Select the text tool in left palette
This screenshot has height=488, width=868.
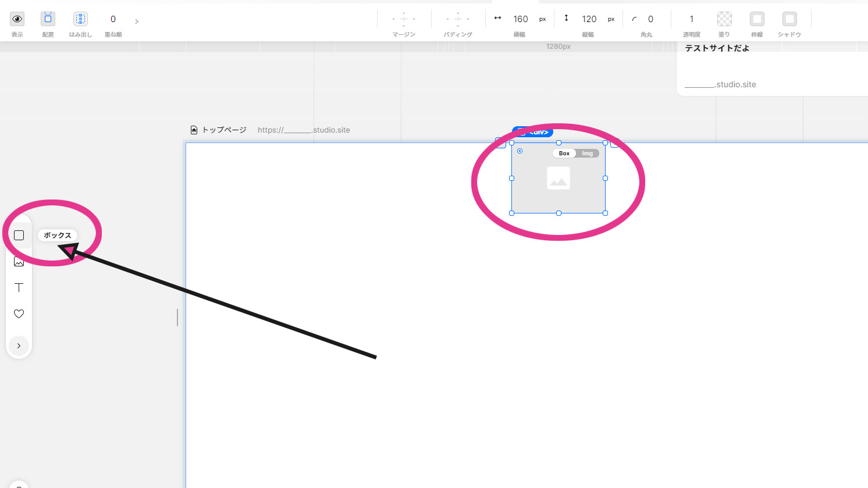19,287
